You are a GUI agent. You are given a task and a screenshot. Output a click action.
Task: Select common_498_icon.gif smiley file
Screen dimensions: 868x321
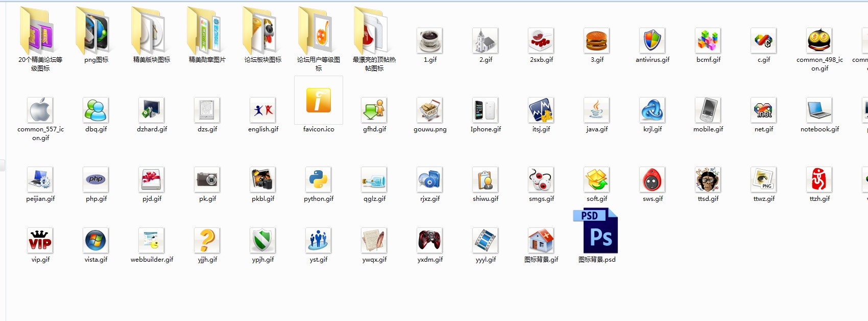pos(819,41)
